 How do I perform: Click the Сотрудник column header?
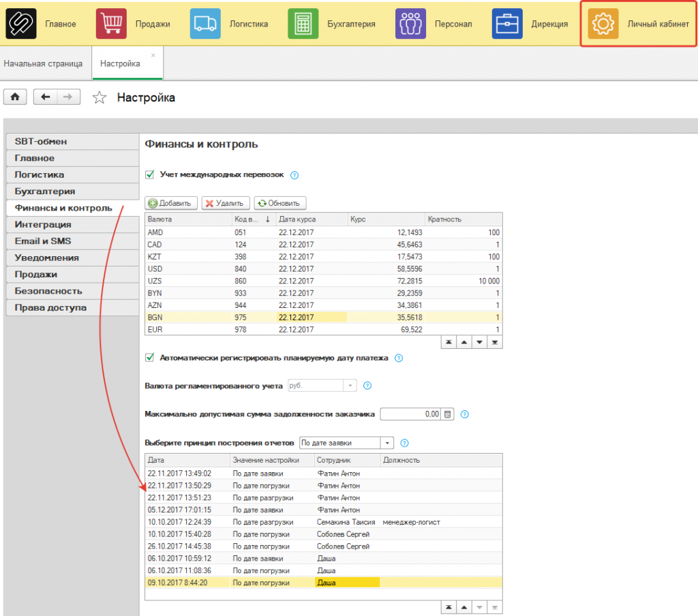pos(347,460)
